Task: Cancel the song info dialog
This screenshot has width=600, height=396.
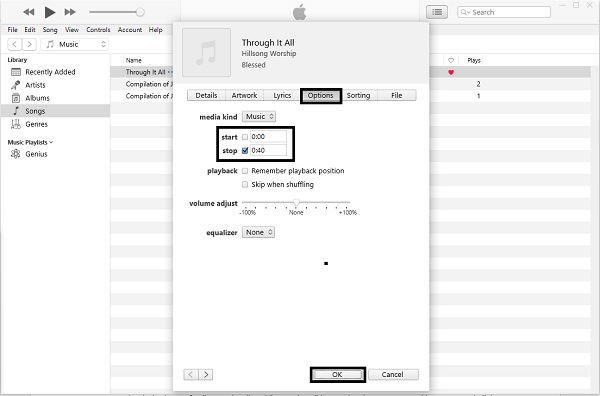Action: [x=393, y=375]
